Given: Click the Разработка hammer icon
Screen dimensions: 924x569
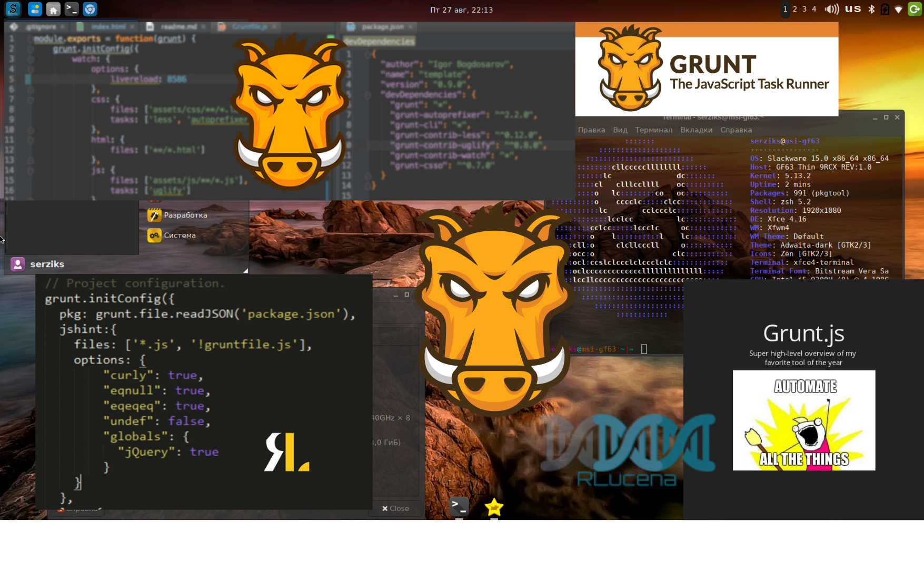Looking at the screenshot, I should 154,215.
